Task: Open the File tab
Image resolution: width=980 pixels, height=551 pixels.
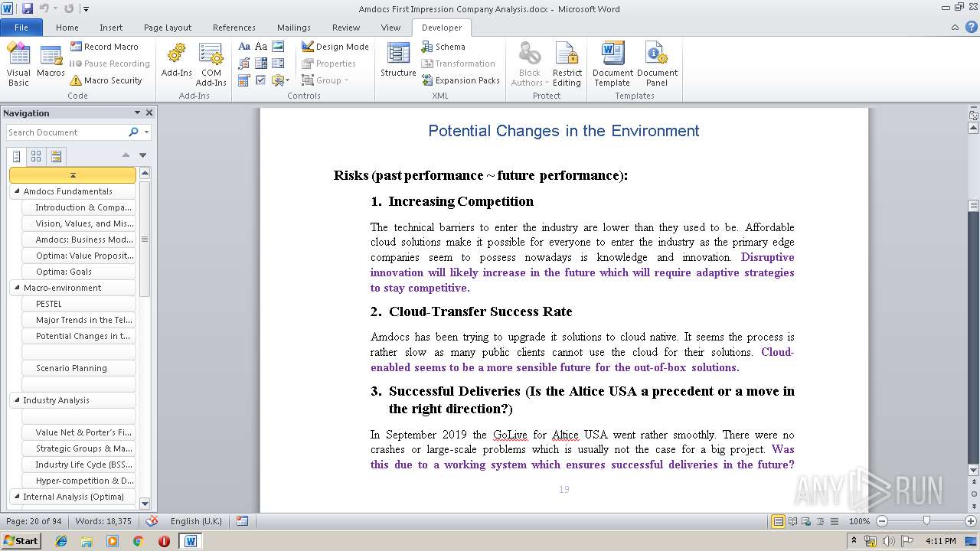Action: point(21,28)
